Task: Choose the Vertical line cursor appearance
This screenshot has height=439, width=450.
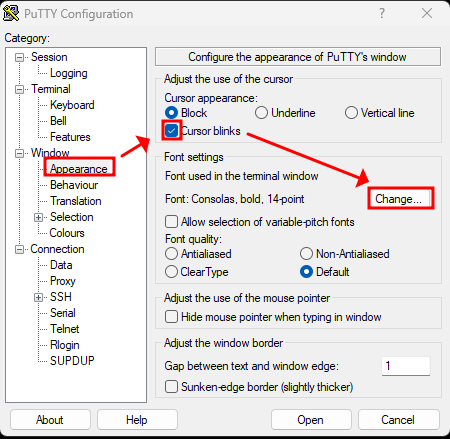Action: point(351,113)
